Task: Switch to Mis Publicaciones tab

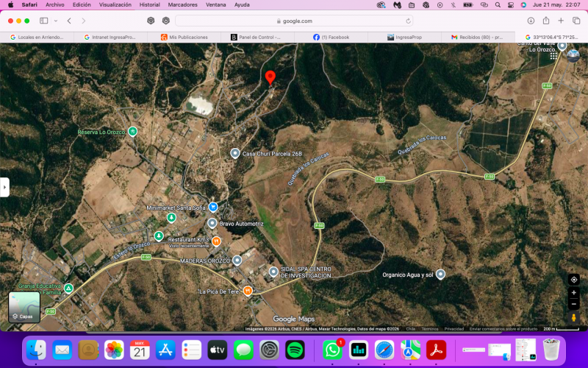Action: coord(184,38)
